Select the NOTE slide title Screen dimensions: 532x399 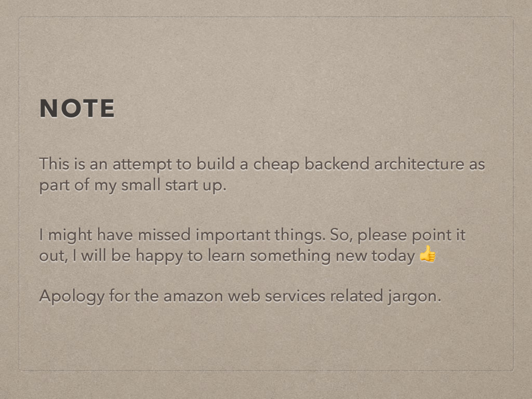tap(77, 109)
